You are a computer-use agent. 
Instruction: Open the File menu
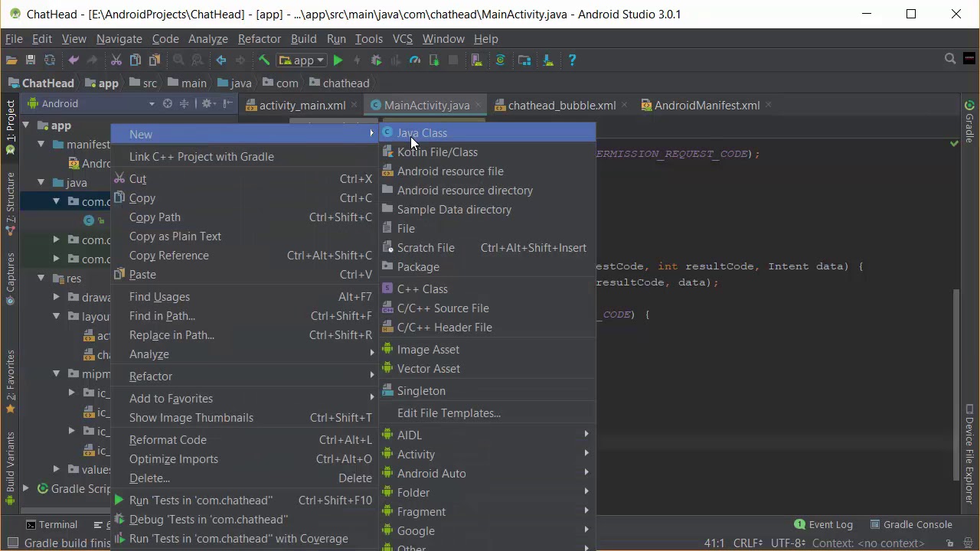click(14, 38)
